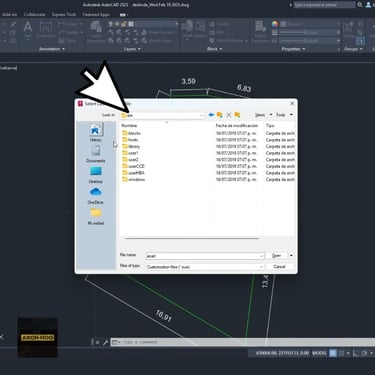Click the help search input field

click(x=324, y=5)
